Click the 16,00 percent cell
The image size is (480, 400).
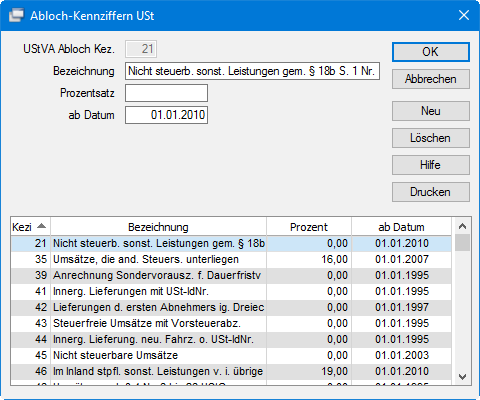[x=309, y=259]
